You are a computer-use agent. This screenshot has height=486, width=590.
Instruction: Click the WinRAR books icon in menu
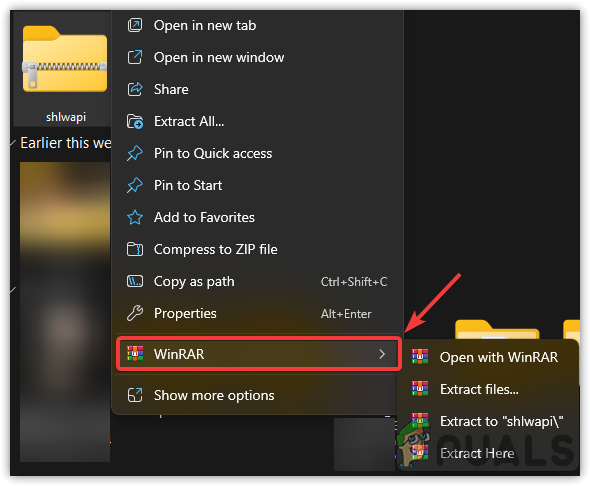pyautogui.click(x=135, y=354)
